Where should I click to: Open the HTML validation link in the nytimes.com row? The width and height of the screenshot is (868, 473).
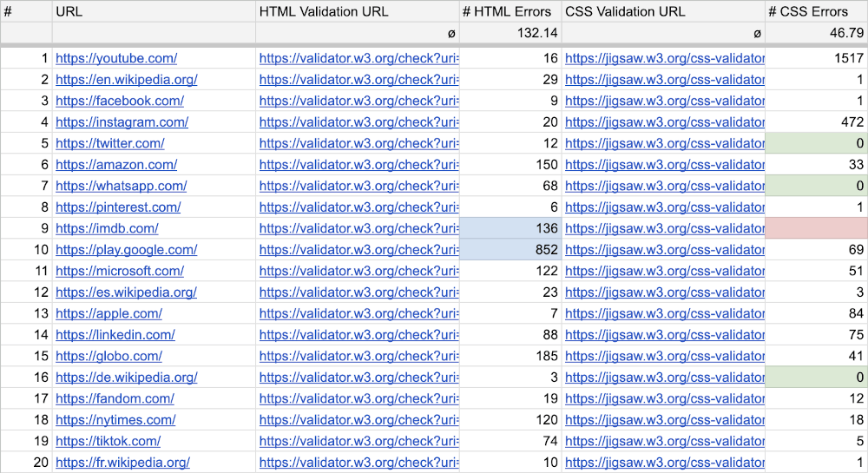tap(358, 420)
